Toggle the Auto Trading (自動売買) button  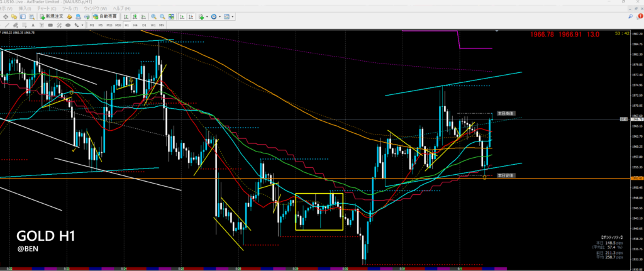(105, 16)
